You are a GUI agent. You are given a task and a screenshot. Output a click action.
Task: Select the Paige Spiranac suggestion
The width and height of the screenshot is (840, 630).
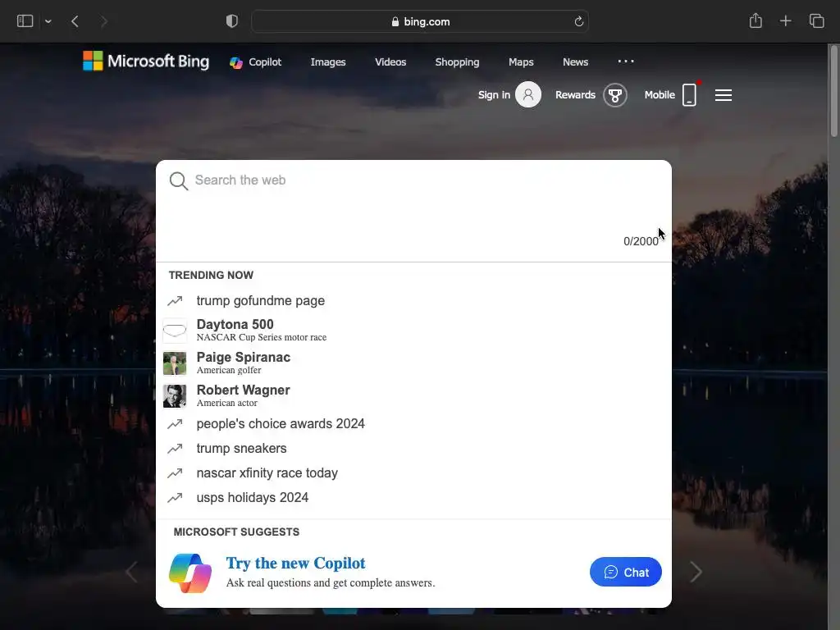pos(413,363)
